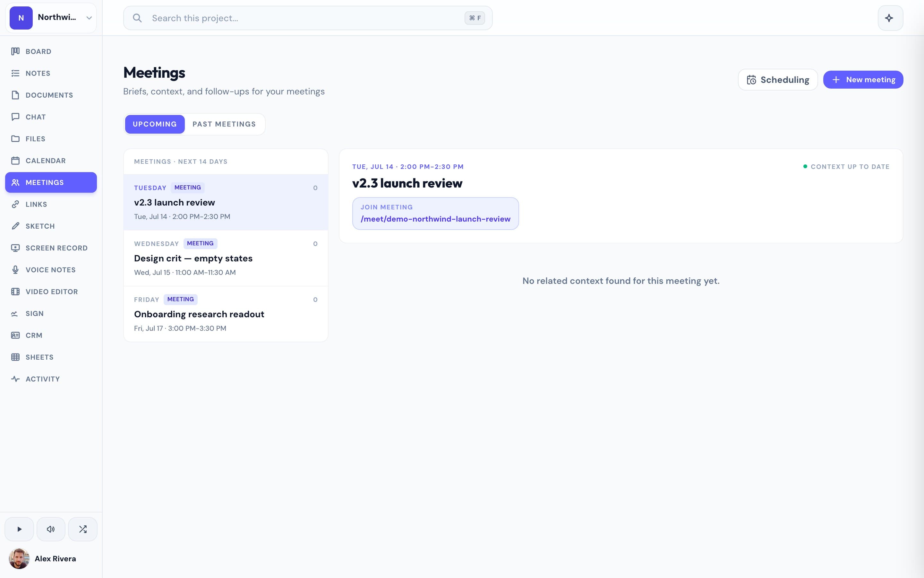Screen dimensions: 924x578
Task: Click the Wed, Jul 15 · 11:00 AM–11:30 AM time
Action: coord(185,273)
